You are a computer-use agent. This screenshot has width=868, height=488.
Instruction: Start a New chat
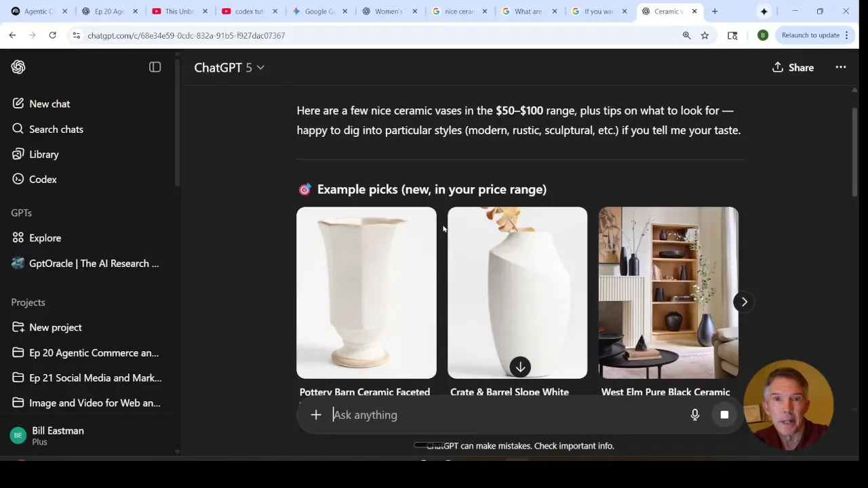coord(50,104)
